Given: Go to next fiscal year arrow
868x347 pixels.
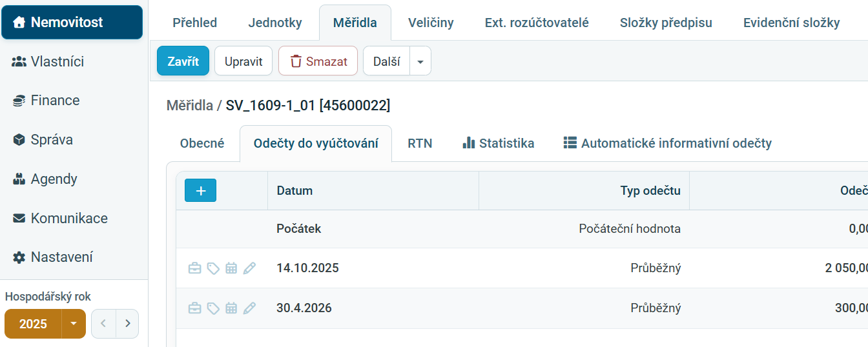Looking at the screenshot, I should click(x=127, y=324).
